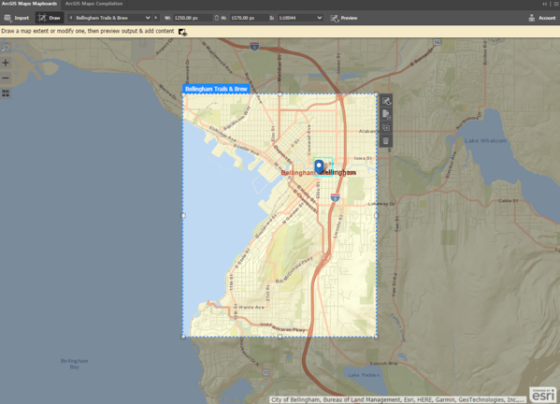The width and height of the screenshot is (560, 404).
Task: Click the Import label text
Action: pyautogui.click(x=21, y=18)
